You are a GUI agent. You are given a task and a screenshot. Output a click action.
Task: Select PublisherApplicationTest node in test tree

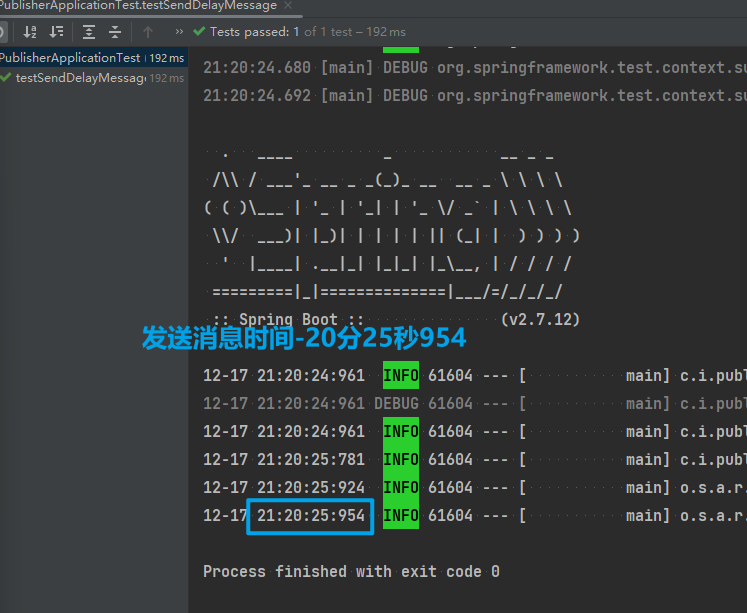[70, 58]
